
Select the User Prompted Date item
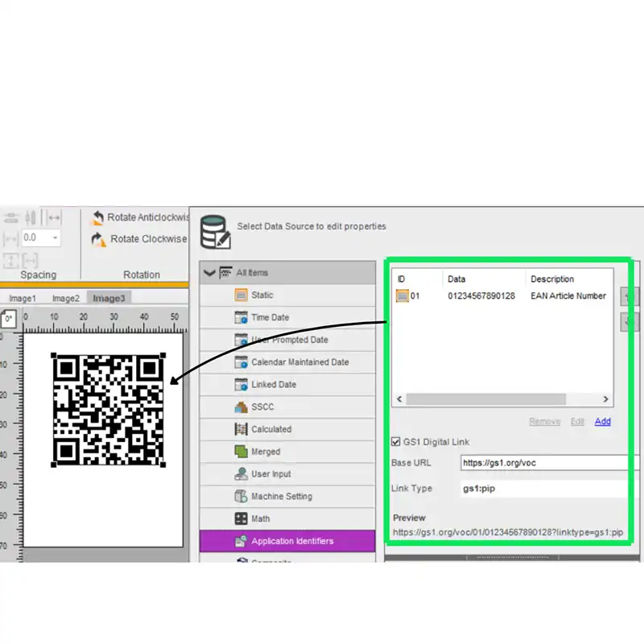287,340
